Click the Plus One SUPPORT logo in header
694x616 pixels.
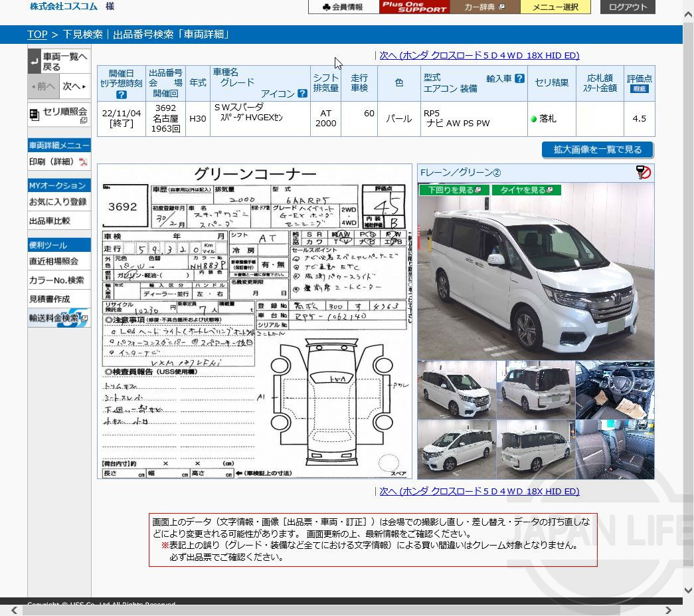414,8
